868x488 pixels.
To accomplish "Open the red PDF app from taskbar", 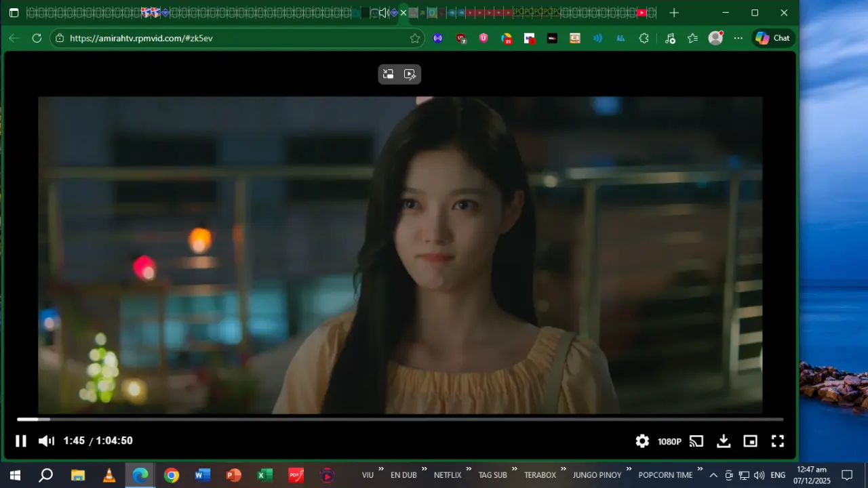I will (x=296, y=475).
